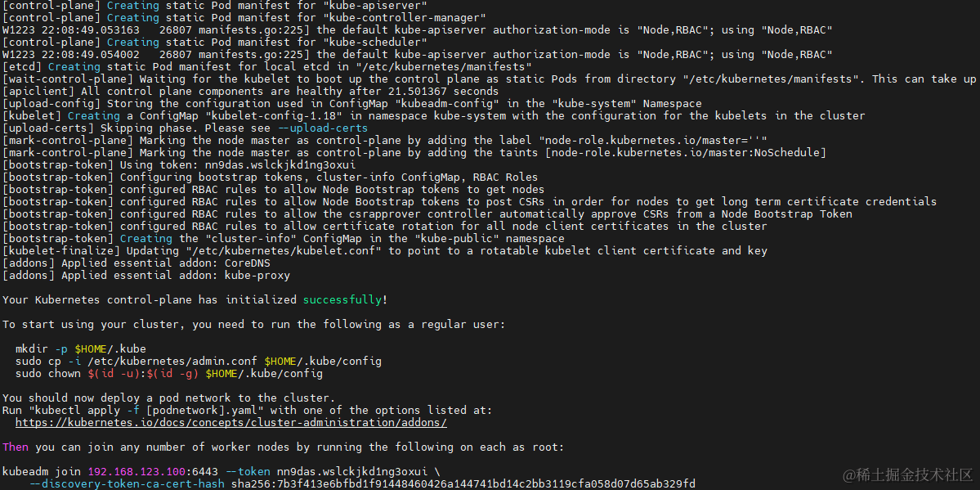Click the green word 'successfully'

click(x=342, y=299)
